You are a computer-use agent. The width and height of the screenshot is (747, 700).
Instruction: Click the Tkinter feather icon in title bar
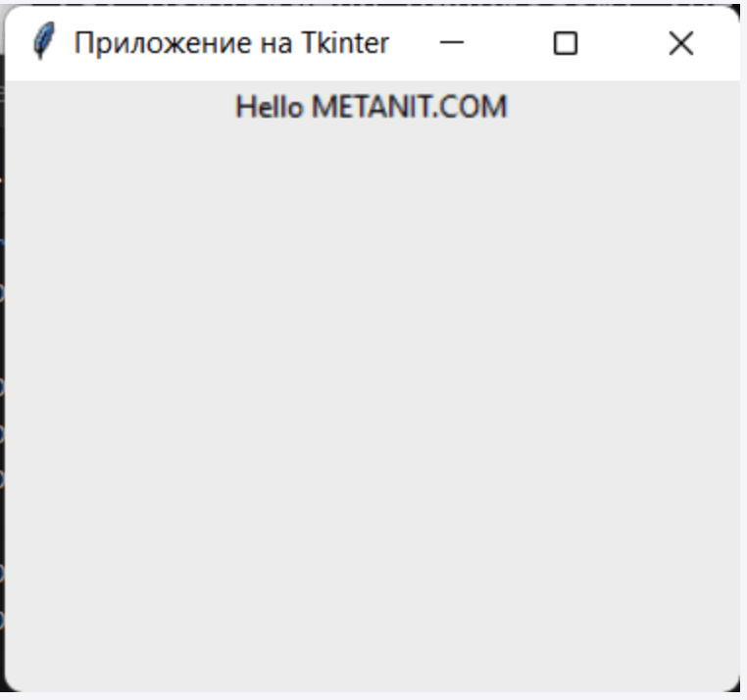coord(44,41)
